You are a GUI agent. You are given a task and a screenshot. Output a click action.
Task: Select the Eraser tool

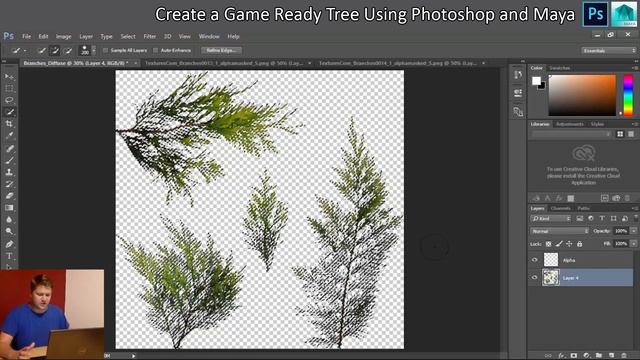[x=9, y=196]
